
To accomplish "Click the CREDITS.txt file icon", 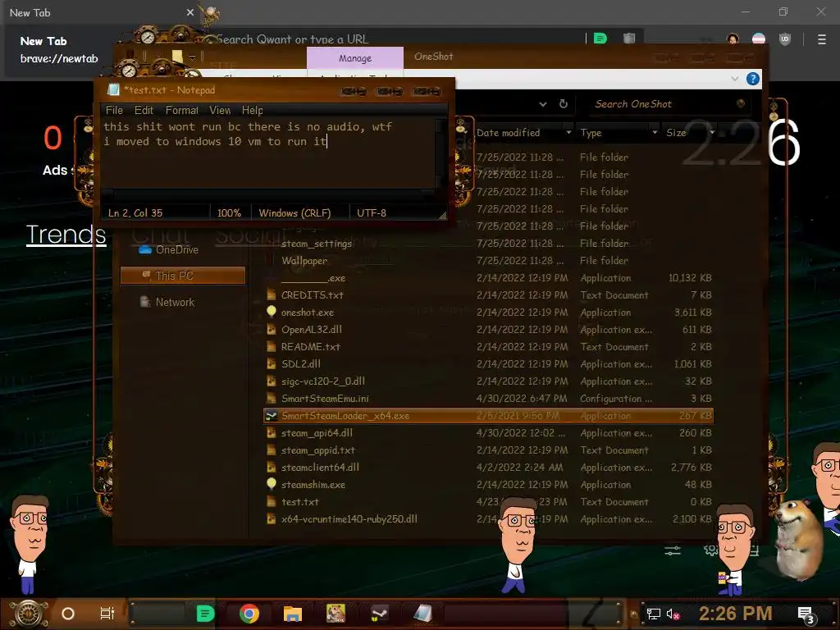I will [272, 294].
